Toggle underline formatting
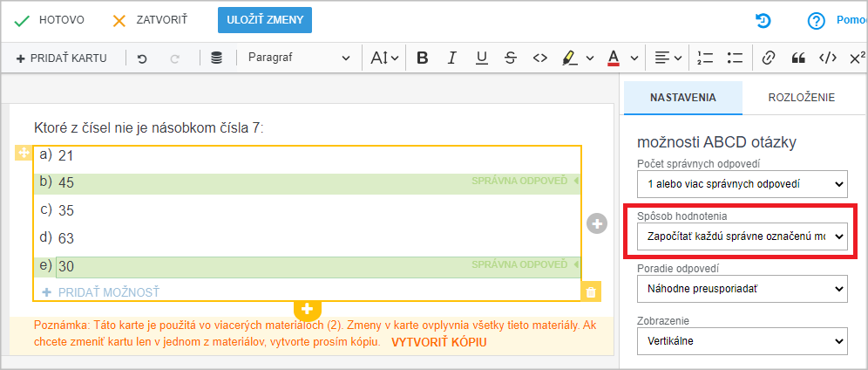Image resolution: width=868 pixels, height=370 pixels. pyautogui.click(x=482, y=58)
